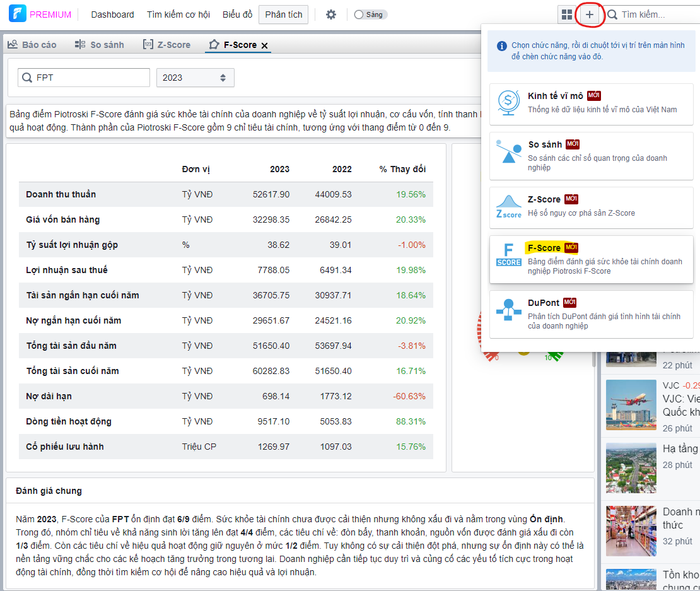The image size is (700, 591).
Task: Click the Kinh tế vĩ mô globe icon
Action: tap(508, 103)
